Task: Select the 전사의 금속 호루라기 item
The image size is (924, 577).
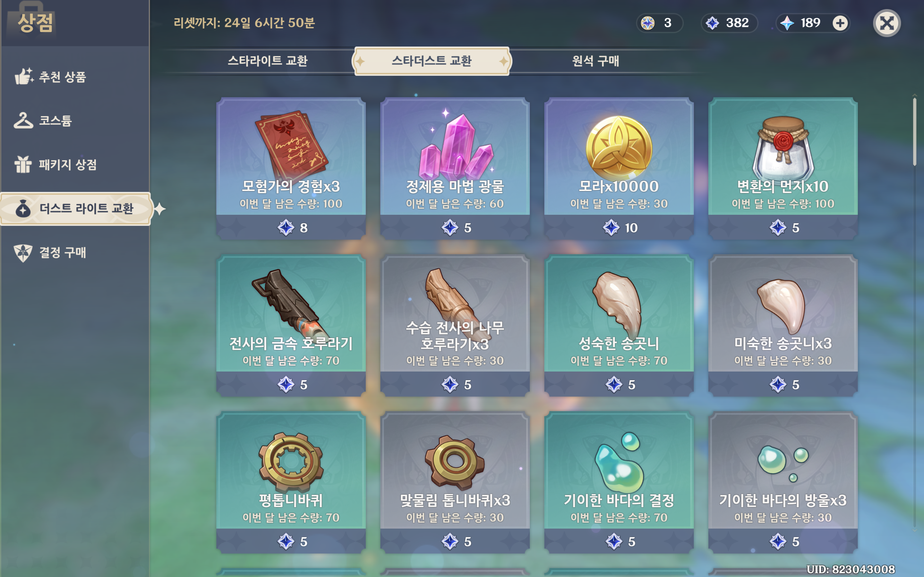Action: 291,325
